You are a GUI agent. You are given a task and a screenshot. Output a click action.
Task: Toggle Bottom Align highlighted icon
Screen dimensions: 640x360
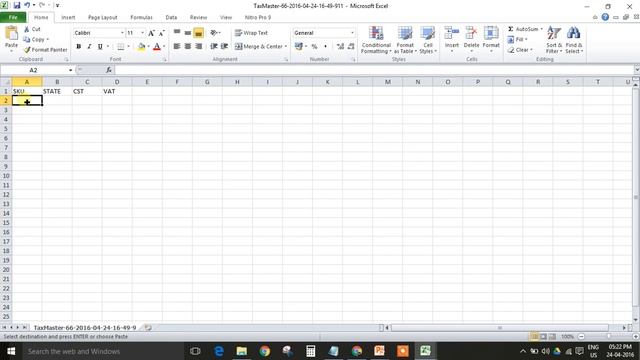(x=198, y=33)
